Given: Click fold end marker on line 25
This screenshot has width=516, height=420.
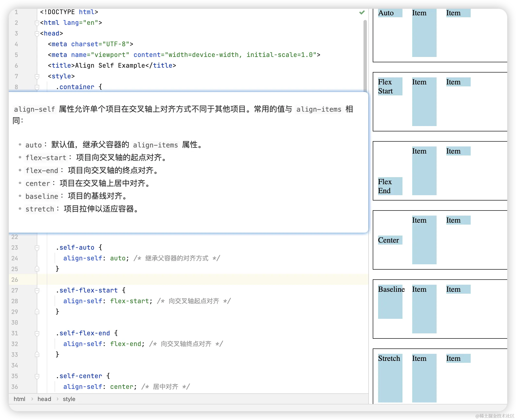Looking at the screenshot, I should 37,269.
